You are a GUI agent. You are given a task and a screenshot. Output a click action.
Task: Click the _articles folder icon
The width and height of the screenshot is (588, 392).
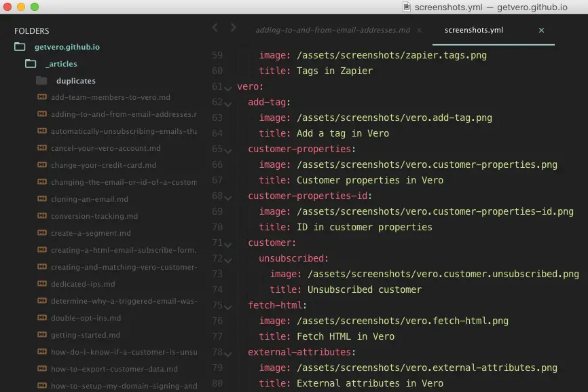pos(31,64)
